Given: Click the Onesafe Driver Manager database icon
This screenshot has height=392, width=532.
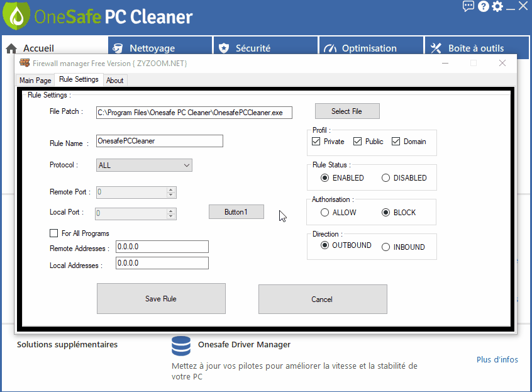Looking at the screenshot, I should 181,346.
